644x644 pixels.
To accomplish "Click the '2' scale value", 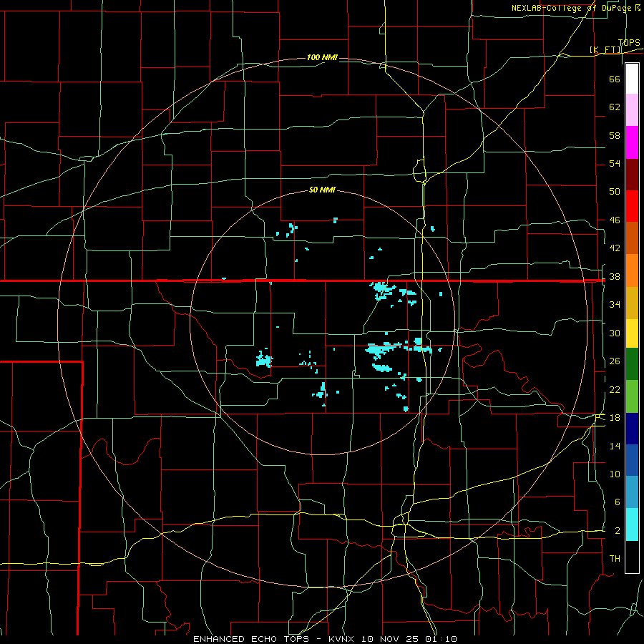I will [x=618, y=531].
